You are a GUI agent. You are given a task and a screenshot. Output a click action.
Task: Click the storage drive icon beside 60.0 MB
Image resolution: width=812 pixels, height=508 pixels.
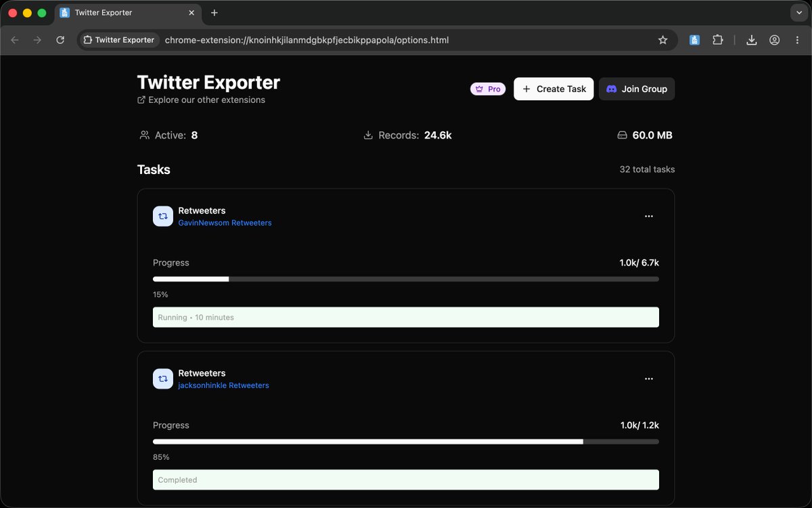623,135
